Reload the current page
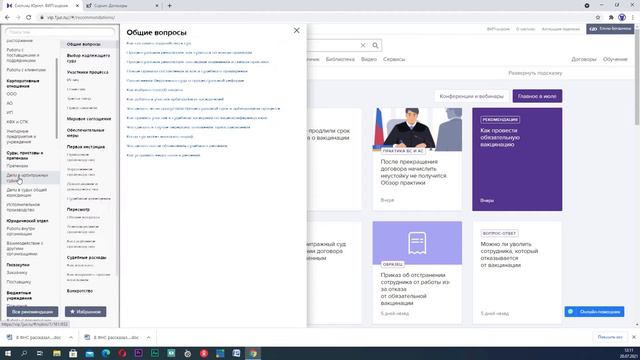 (x=29, y=18)
